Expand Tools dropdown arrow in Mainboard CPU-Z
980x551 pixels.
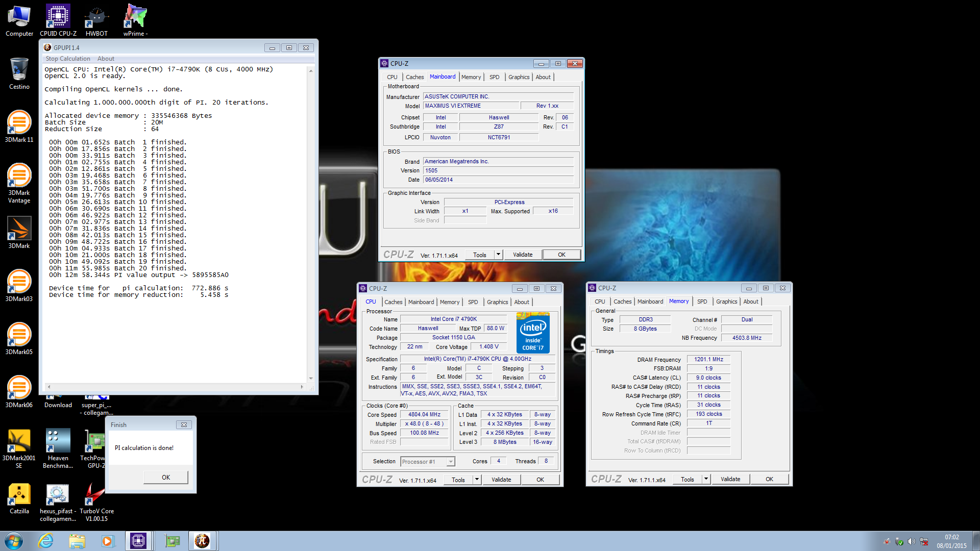coord(498,255)
